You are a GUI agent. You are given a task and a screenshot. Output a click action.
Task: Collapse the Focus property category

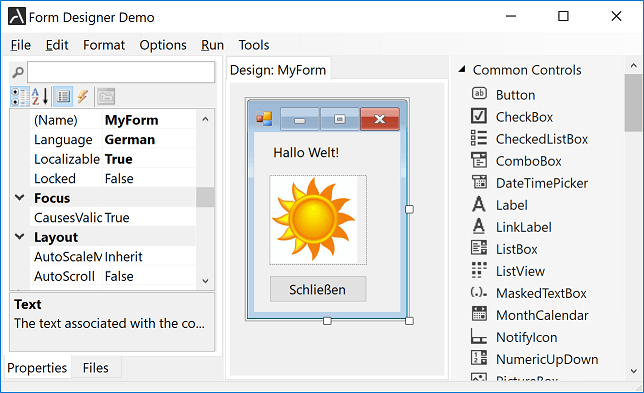pos(20,198)
